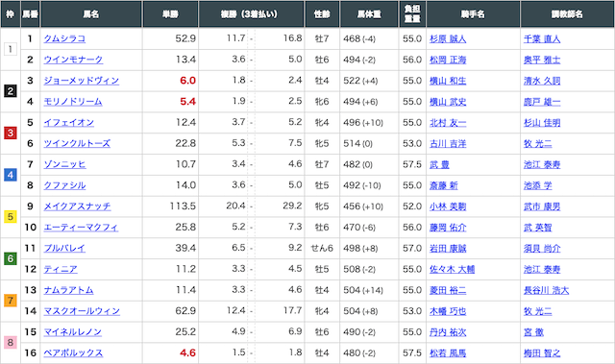Select trainer link 長谷川 浩大
The width and height of the screenshot is (615, 364).
coord(547,290)
